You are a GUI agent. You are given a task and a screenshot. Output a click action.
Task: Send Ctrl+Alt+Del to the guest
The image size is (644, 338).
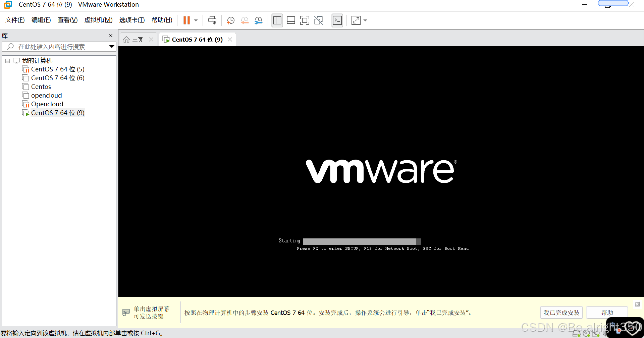pyautogui.click(x=212, y=20)
